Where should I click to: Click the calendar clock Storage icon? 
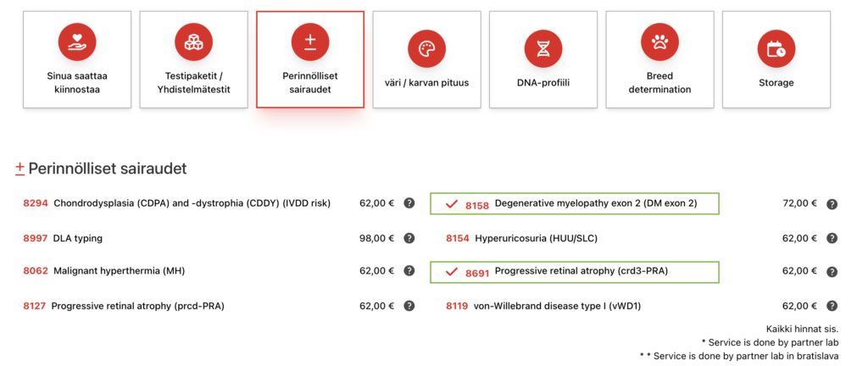coord(776,47)
